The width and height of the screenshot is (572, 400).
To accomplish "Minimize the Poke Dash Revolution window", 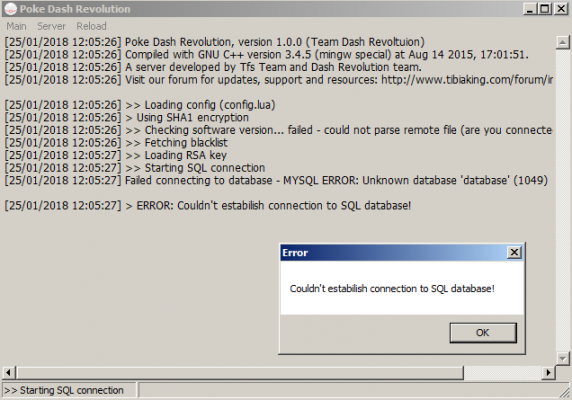I will click(530, 9).
